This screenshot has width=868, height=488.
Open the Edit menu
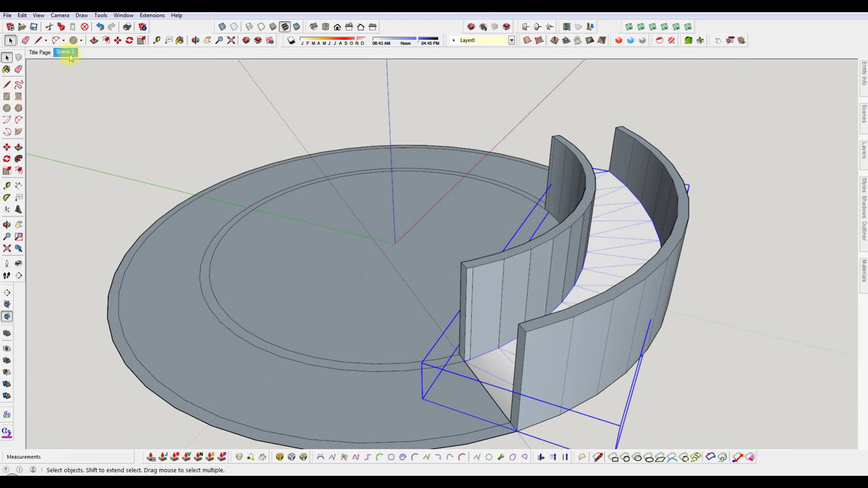coord(22,15)
